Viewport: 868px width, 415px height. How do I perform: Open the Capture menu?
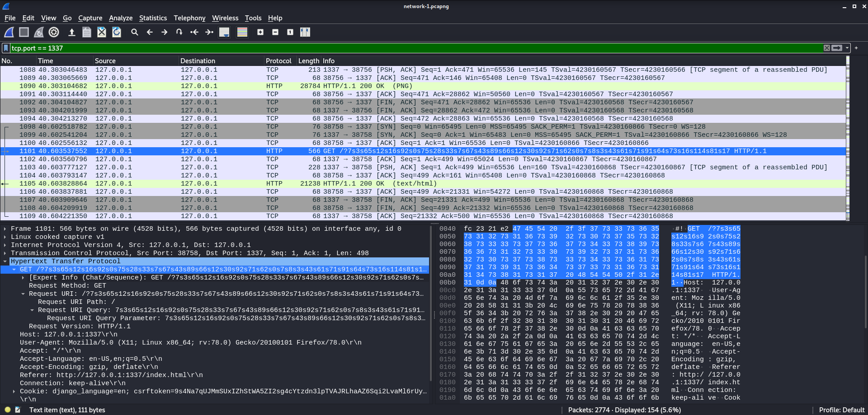coord(90,18)
